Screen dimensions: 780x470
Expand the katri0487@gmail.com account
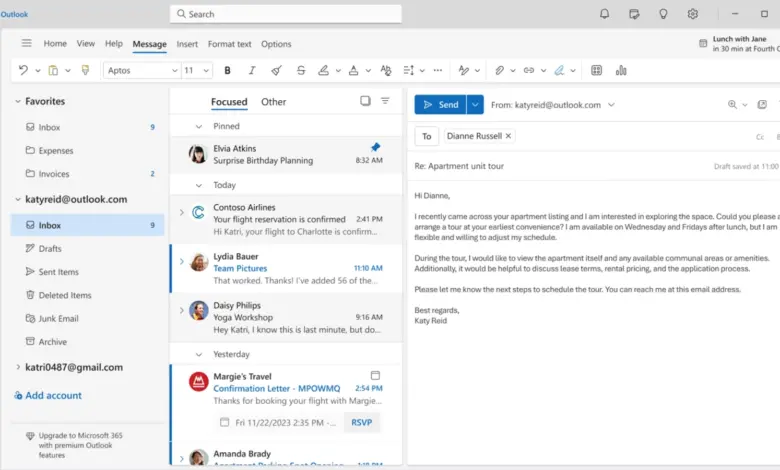(18, 367)
